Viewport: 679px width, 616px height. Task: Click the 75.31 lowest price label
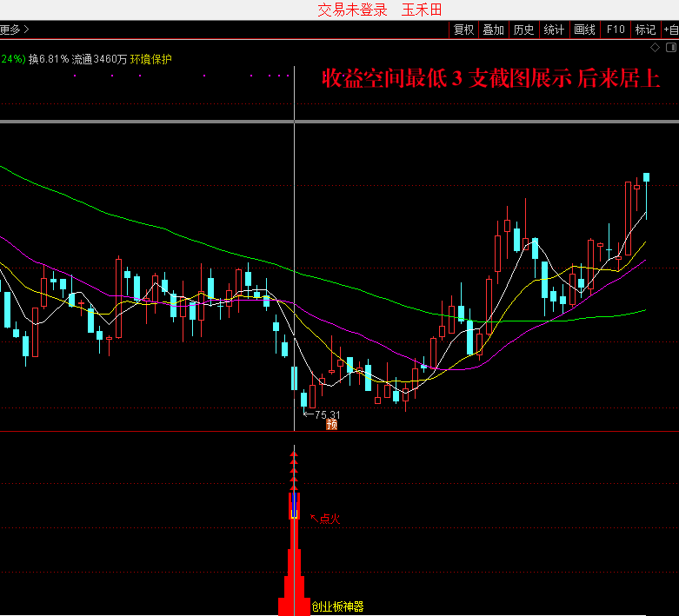[326, 414]
